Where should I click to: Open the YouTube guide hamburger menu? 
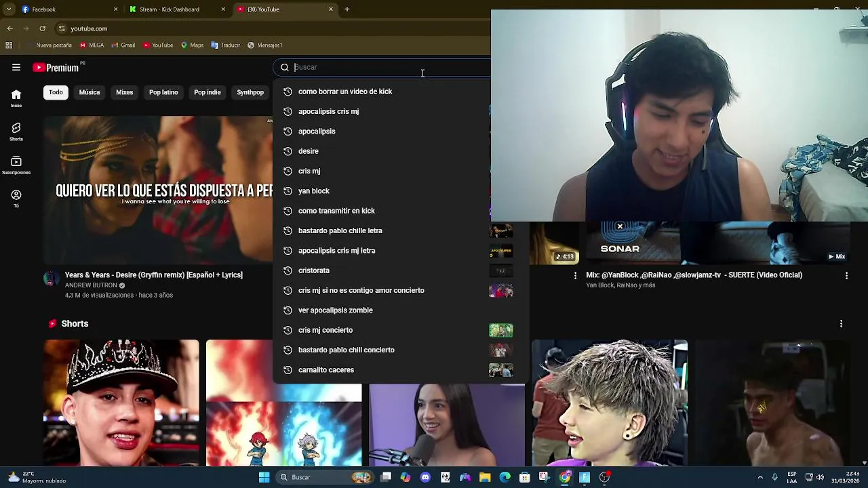click(16, 67)
